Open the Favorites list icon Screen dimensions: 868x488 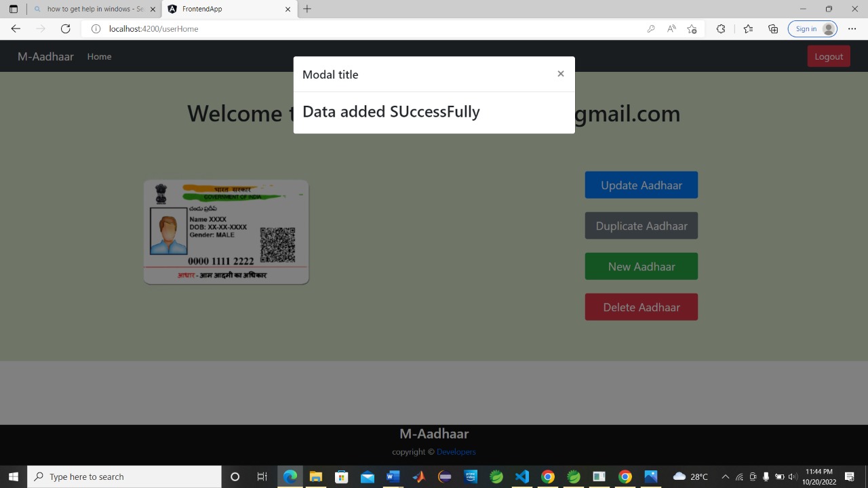pos(748,28)
